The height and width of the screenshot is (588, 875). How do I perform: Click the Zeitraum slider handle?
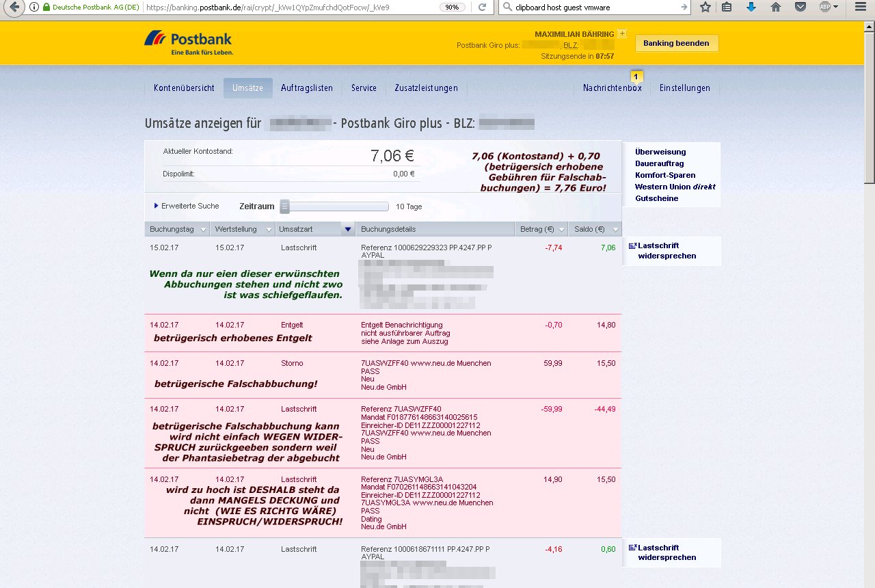coord(285,206)
